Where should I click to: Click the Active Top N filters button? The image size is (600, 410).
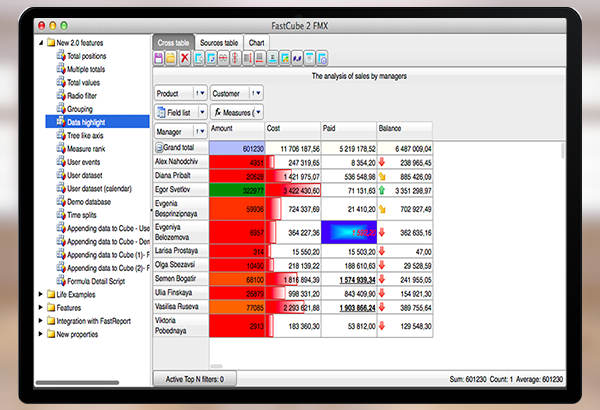(x=194, y=379)
